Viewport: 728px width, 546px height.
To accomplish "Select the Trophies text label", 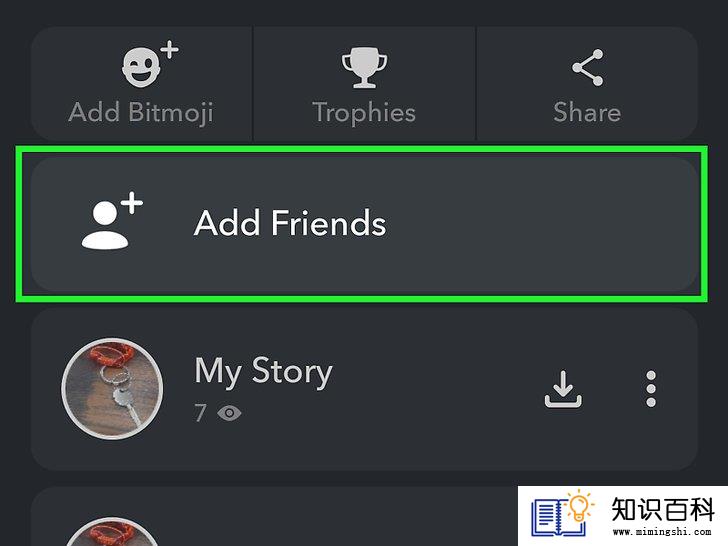I will 364,113.
